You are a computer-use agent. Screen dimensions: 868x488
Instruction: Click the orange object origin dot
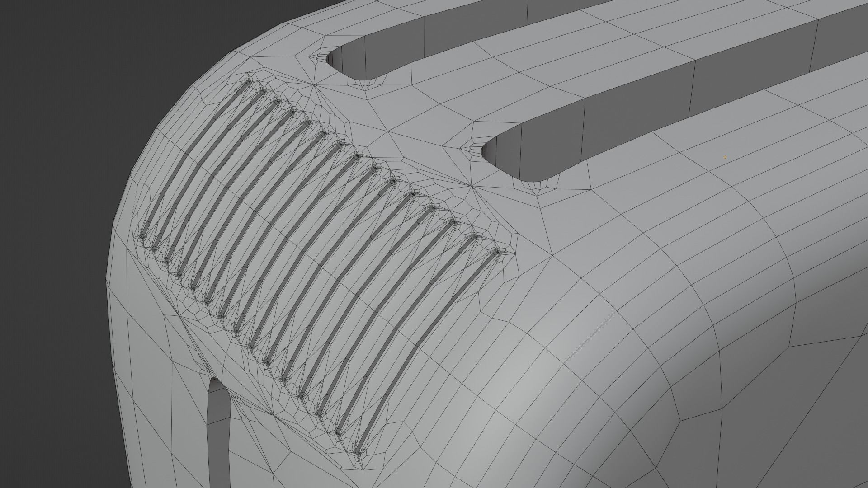(725, 157)
